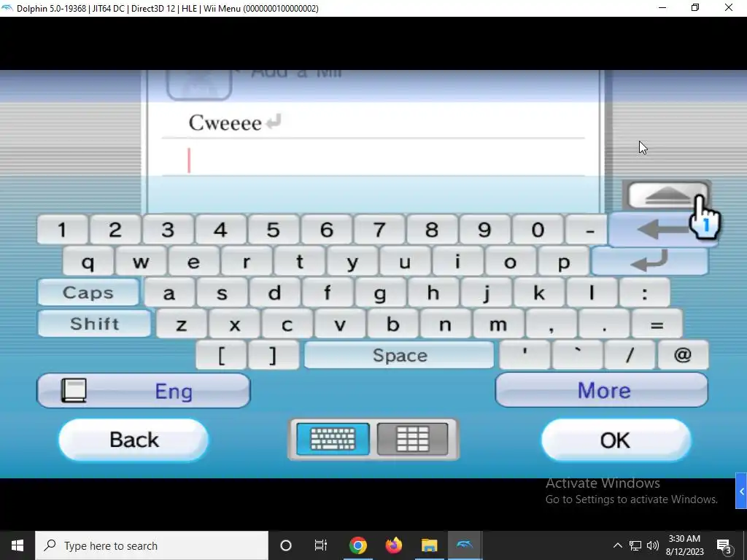Tap the 0 key
Viewport: 747px width, 560px height.
coord(538,230)
